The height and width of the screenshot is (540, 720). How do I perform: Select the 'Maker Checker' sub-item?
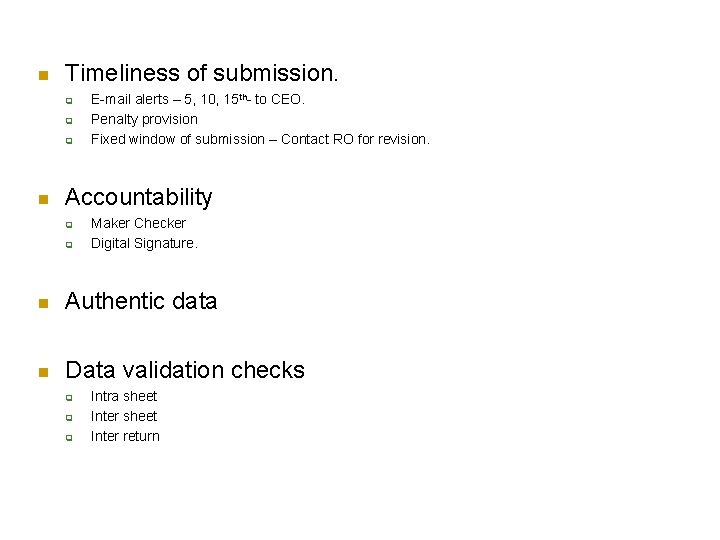coord(138,223)
